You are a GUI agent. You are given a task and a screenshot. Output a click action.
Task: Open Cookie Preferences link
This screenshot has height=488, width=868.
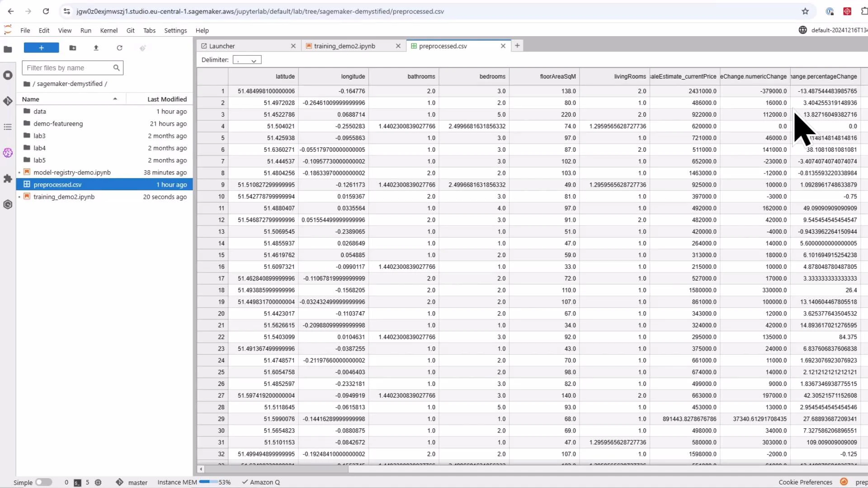click(x=805, y=482)
